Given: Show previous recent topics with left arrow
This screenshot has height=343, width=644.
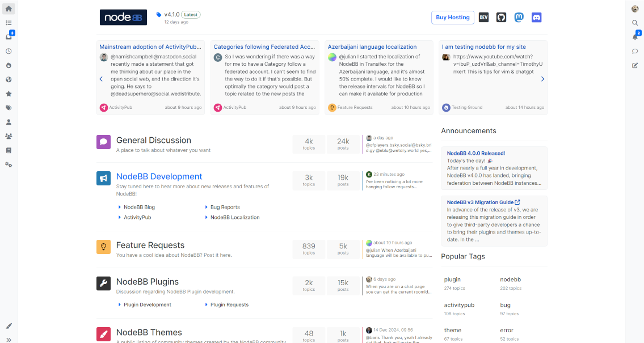Looking at the screenshot, I should click(101, 79).
